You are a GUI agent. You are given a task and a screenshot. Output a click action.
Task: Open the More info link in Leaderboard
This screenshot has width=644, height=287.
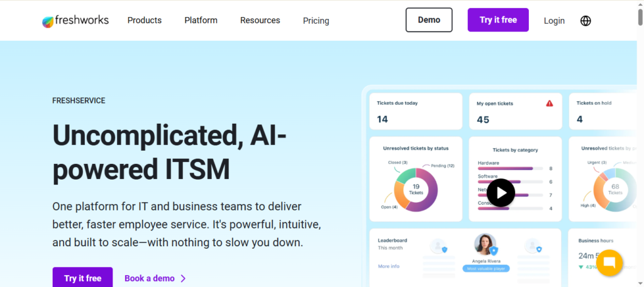pyautogui.click(x=388, y=266)
